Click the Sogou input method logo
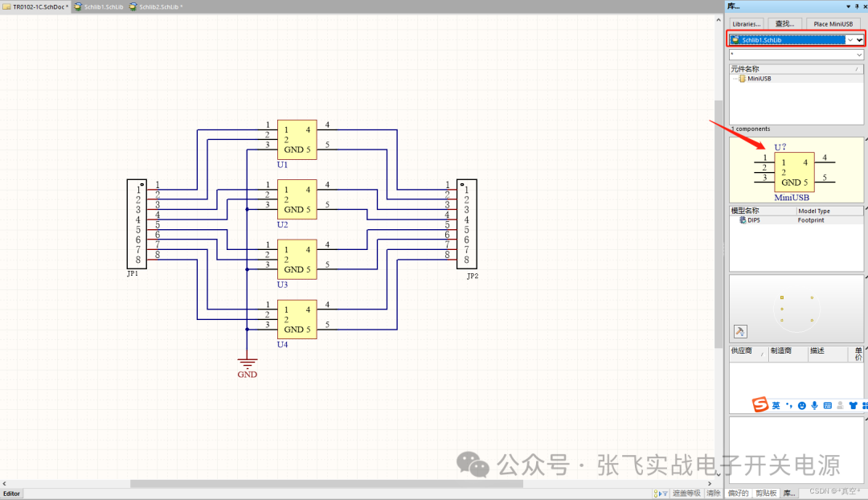This screenshot has width=868, height=500. (760, 405)
